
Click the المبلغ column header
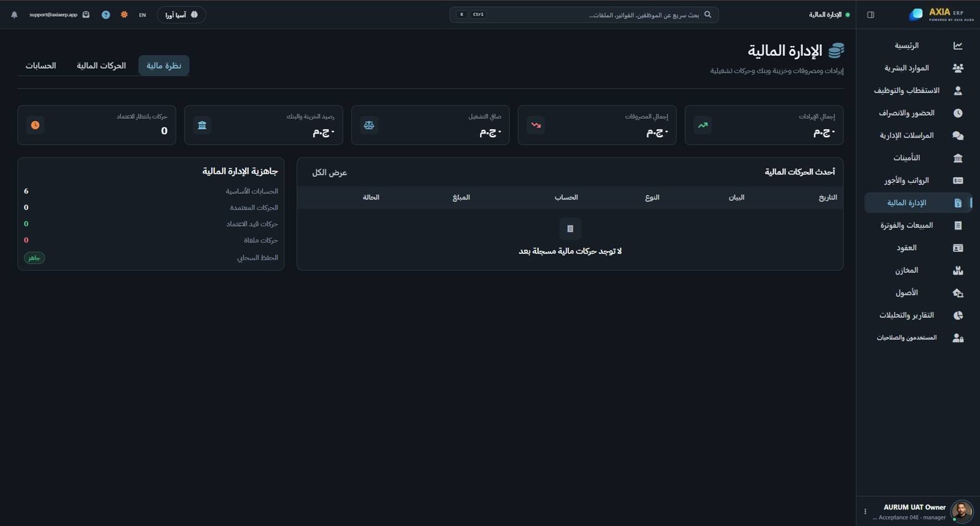(x=461, y=197)
